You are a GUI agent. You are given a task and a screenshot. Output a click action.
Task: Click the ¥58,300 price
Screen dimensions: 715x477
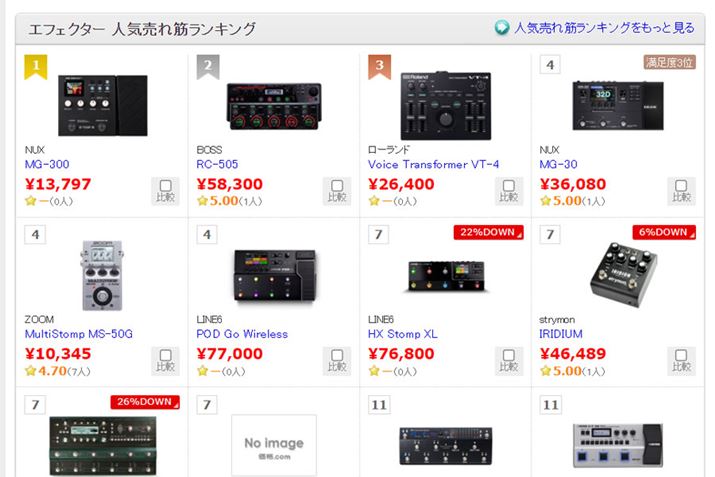[x=229, y=184]
